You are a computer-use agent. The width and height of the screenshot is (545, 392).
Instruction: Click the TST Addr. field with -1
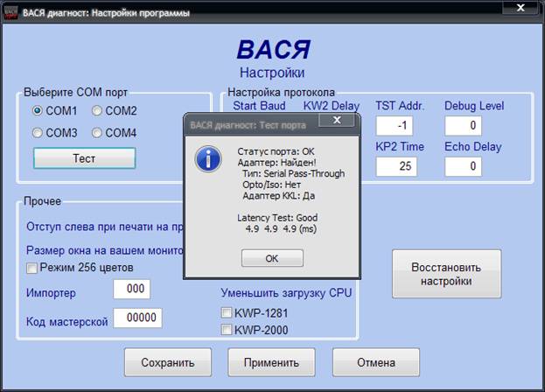pos(395,125)
